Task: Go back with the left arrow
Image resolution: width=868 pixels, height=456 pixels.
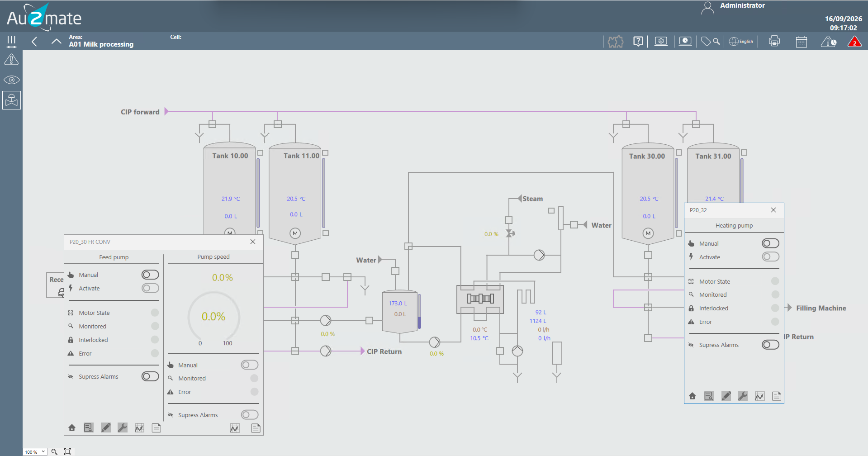Action: pyautogui.click(x=34, y=42)
